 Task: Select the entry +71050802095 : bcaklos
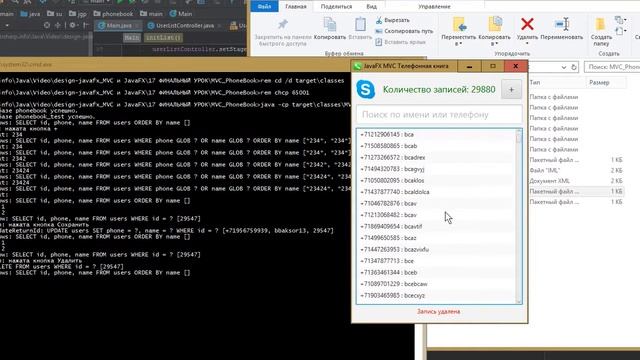point(436,180)
